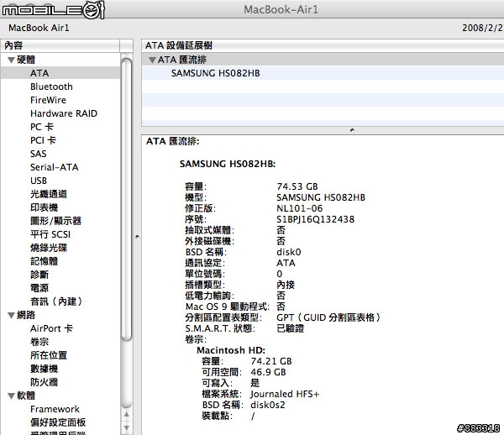504x435 pixels.
Task: Select FireWire in the hardware list
Action: point(48,100)
